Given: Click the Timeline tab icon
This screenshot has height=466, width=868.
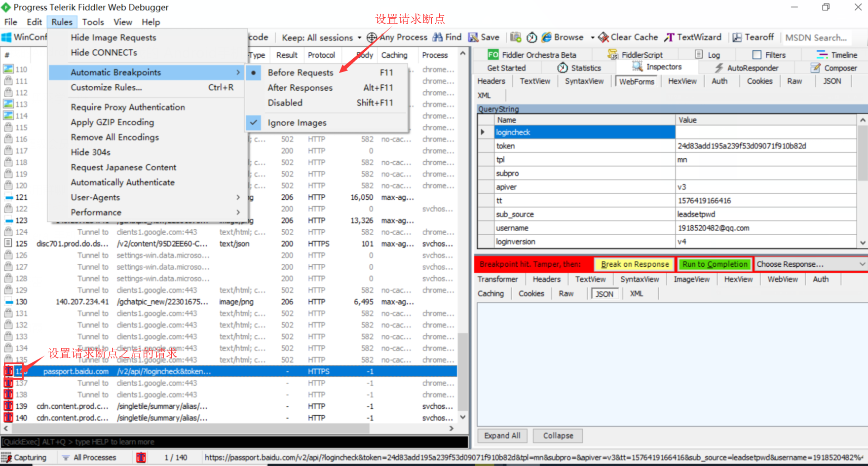Looking at the screenshot, I should [822, 55].
